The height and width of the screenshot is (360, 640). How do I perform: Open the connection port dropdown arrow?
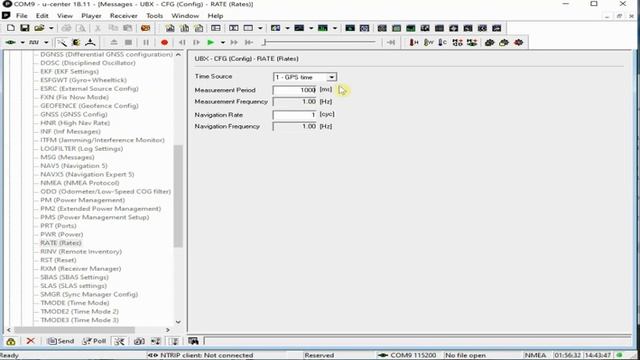click(22, 42)
